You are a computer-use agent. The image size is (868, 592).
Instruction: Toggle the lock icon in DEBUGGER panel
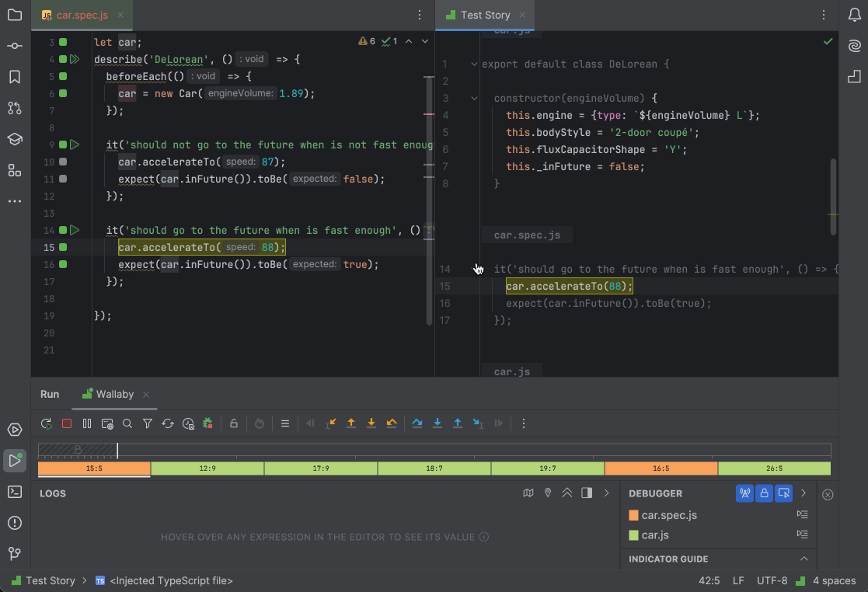coord(764,493)
